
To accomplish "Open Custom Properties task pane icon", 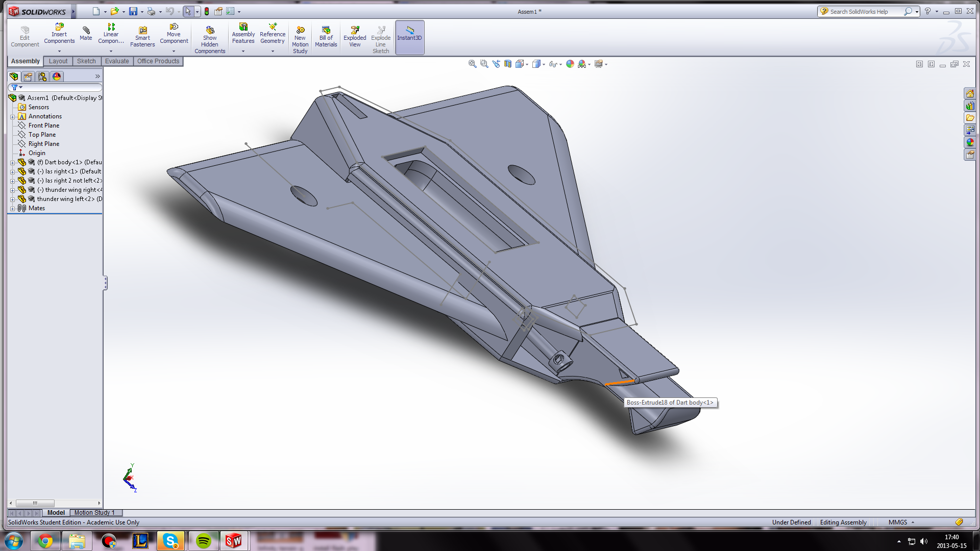I will click(970, 155).
